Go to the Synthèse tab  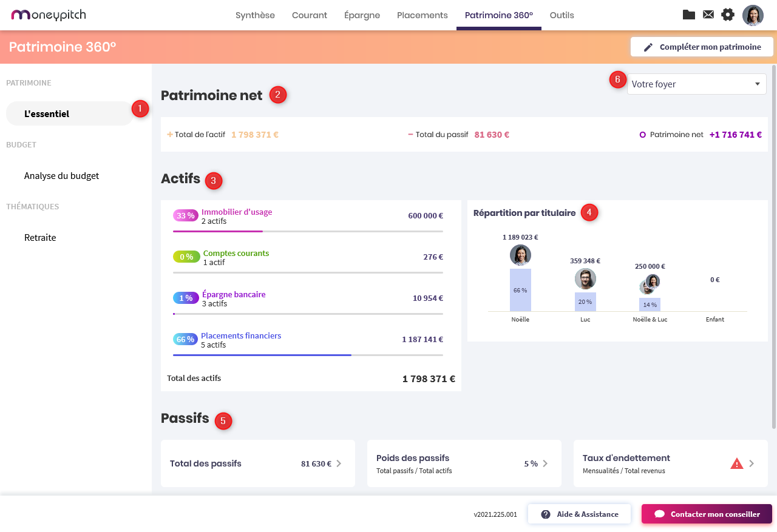255,15
